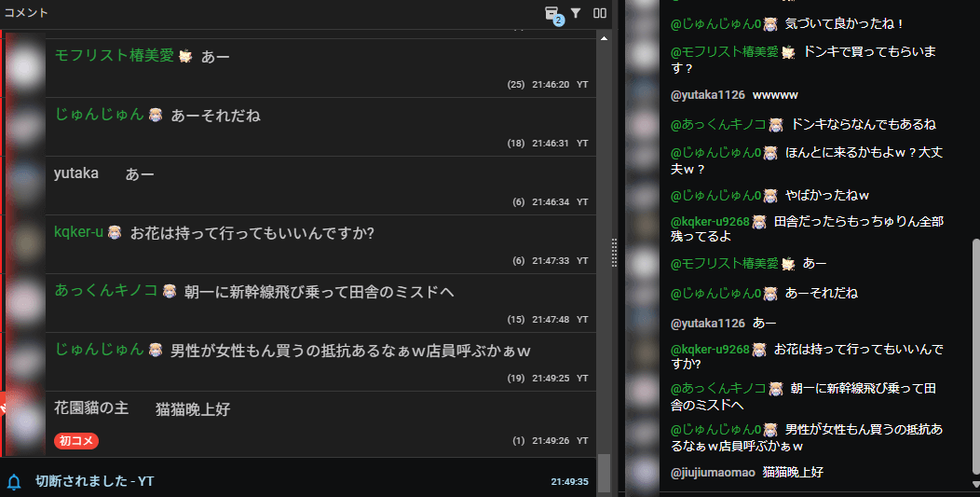980x497 pixels.
Task: Open @jiujiumaomao author name in chat
Action: pos(713,473)
